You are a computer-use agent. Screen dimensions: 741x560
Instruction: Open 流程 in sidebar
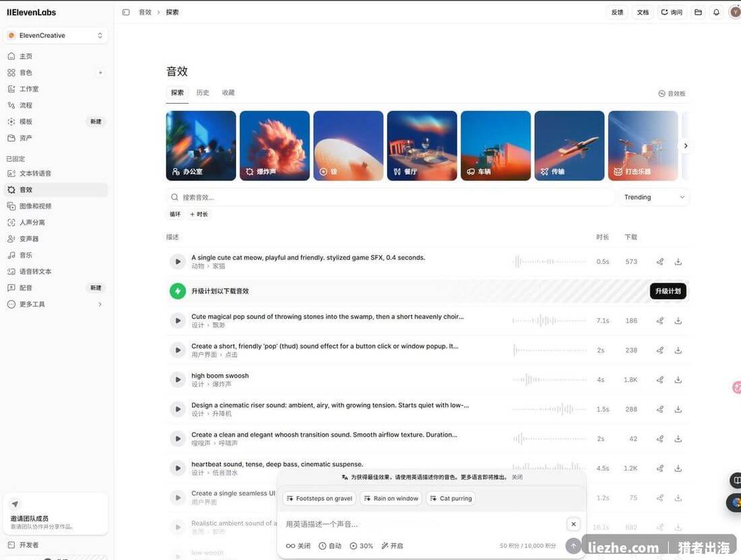pos(56,105)
